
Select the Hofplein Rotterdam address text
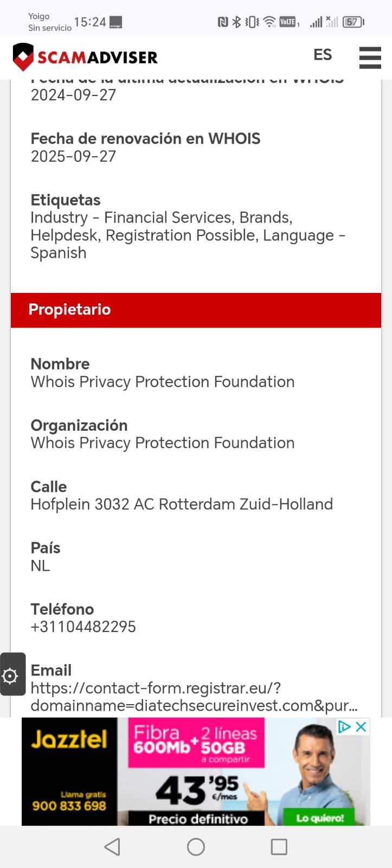click(182, 505)
